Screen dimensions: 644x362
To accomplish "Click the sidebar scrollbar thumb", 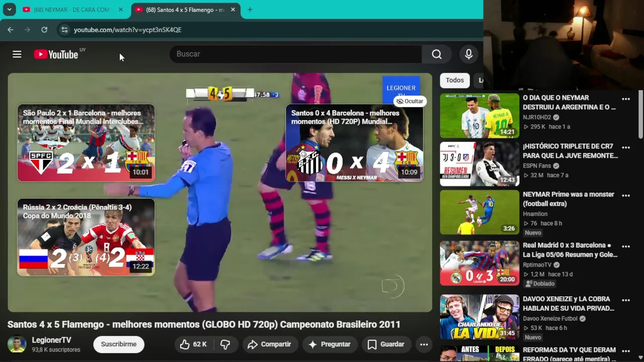I will tap(640, 115).
